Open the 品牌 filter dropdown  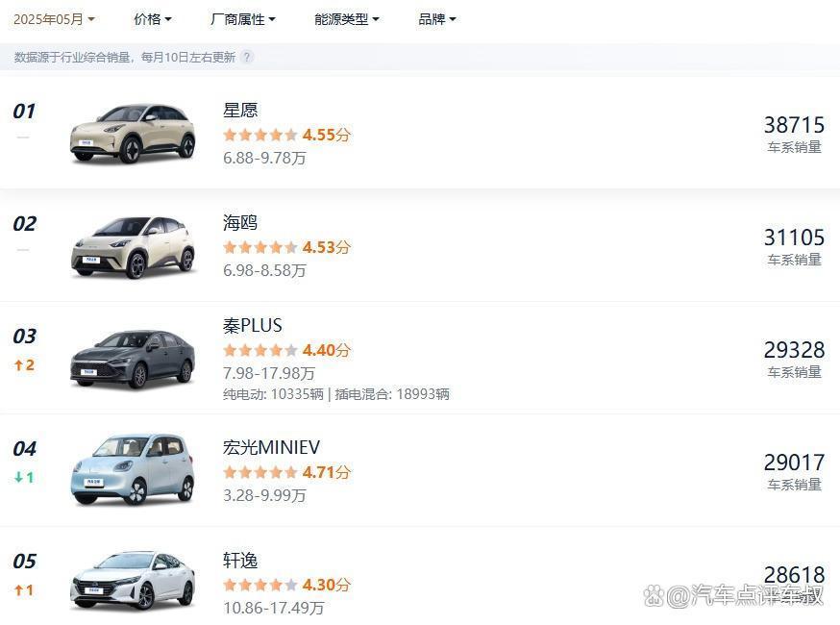(437, 19)
